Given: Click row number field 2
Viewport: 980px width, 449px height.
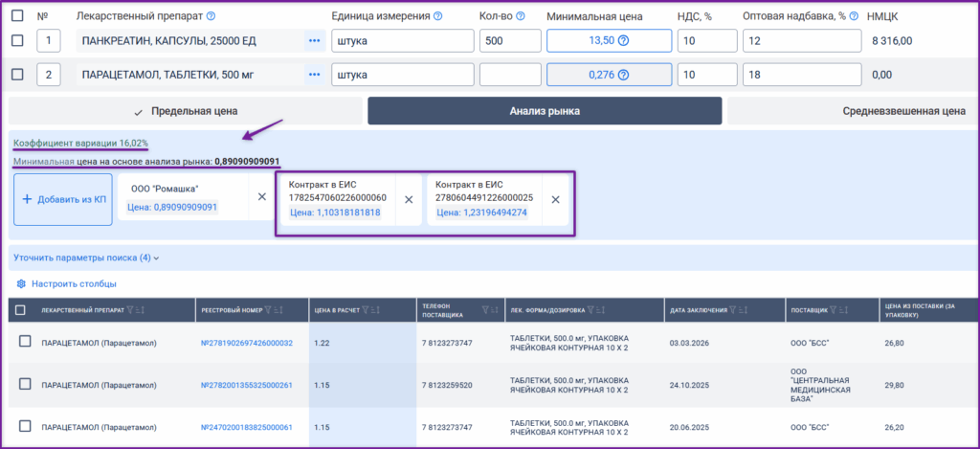Looking at the screenshot, I should (x=49, y=75).
